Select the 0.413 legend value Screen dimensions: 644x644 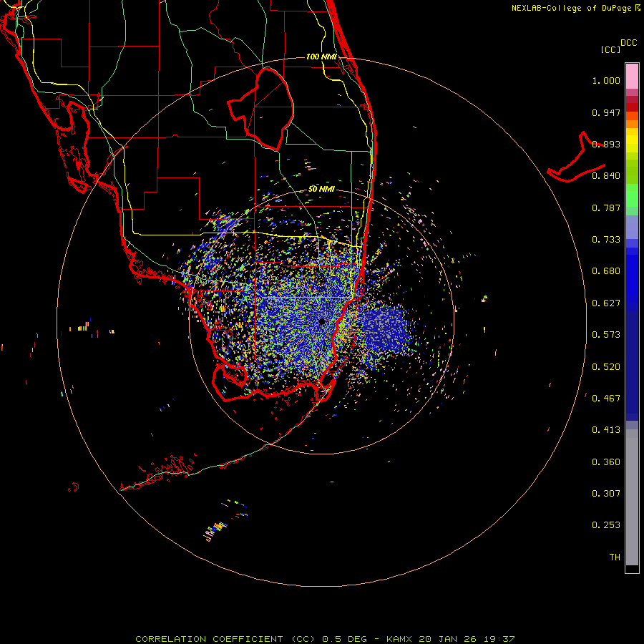coord(606,430)
